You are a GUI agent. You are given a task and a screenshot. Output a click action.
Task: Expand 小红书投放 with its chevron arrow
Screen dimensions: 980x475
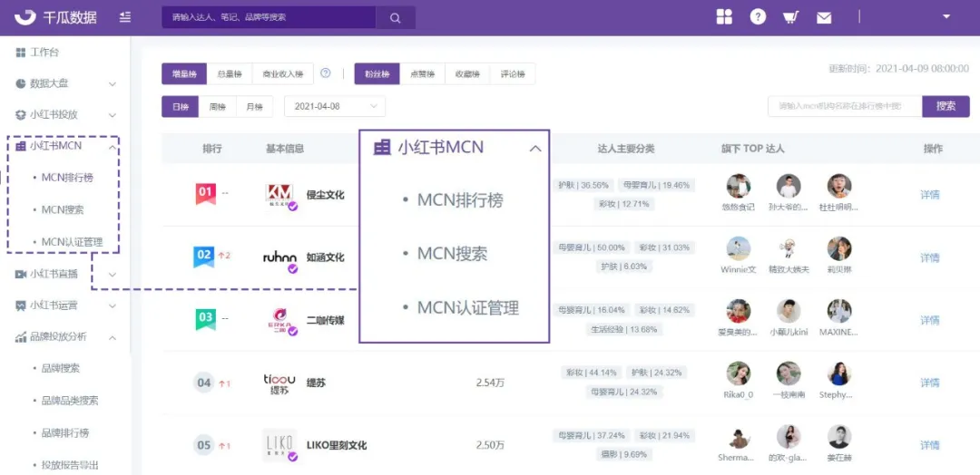point(113,115)
